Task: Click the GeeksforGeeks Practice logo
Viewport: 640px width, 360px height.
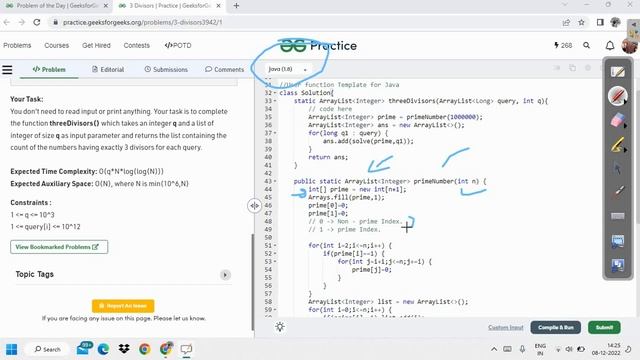Action: [x=318, y=46]
